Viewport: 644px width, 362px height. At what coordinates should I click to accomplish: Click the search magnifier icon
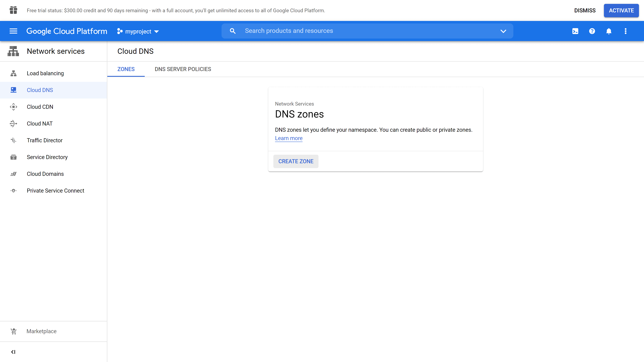click(x=232, y=31)
